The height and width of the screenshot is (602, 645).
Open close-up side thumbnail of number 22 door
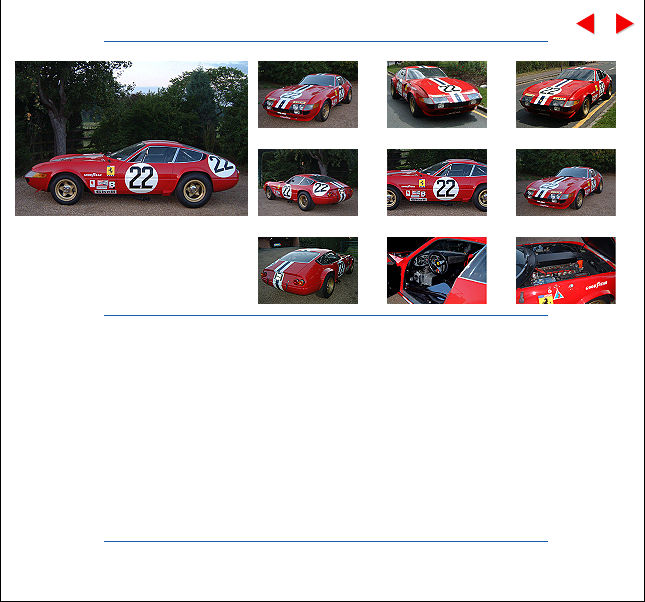tap(437, 182)
